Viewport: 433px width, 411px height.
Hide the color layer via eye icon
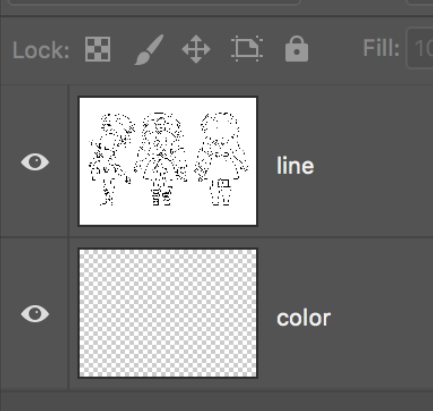35,314
